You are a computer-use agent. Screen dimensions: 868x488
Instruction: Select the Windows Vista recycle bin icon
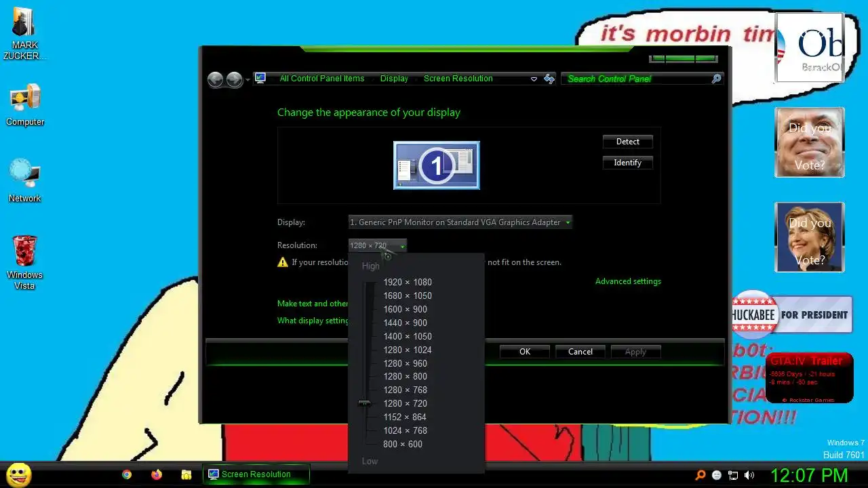click(25, 262)
